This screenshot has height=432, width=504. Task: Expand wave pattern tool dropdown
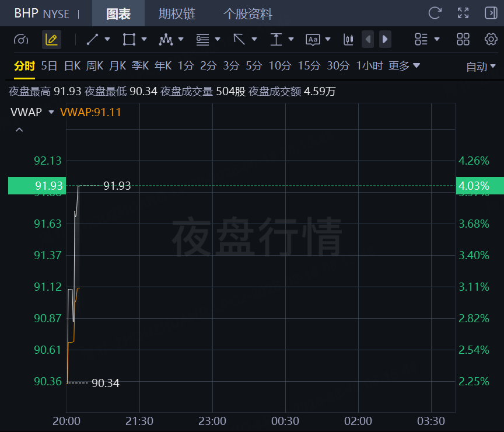tap(181, 39)
